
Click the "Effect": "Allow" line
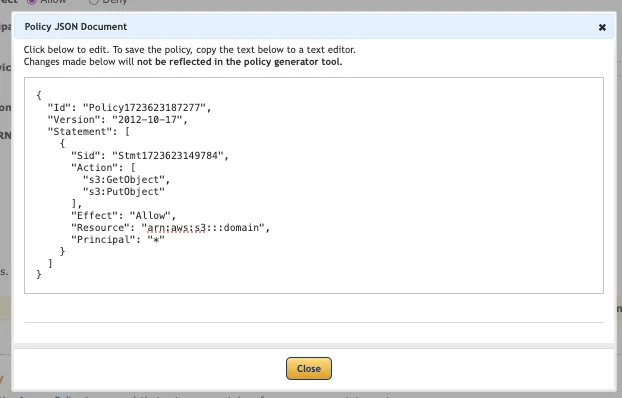pyautogui.click(x=123, y=215)
